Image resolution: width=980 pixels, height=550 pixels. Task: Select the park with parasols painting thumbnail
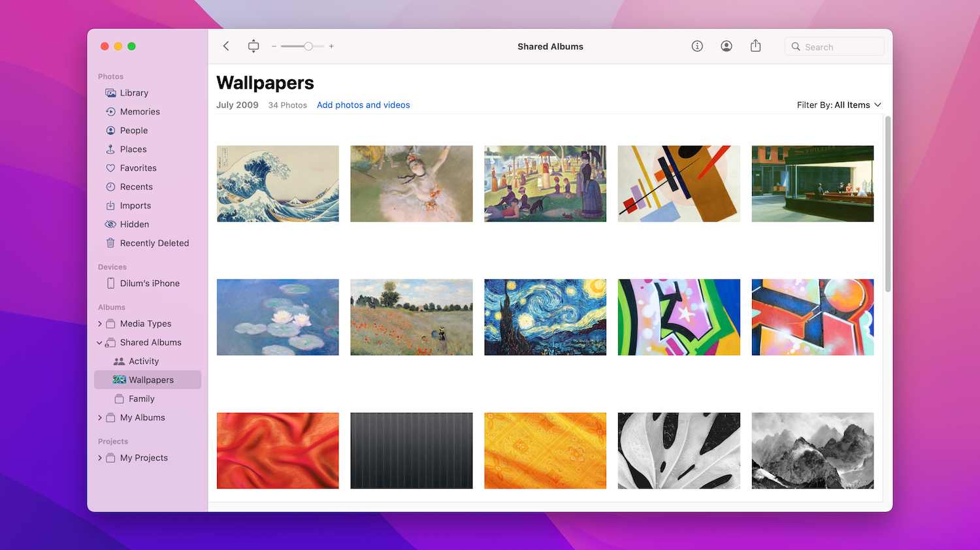tap(545, 184)
